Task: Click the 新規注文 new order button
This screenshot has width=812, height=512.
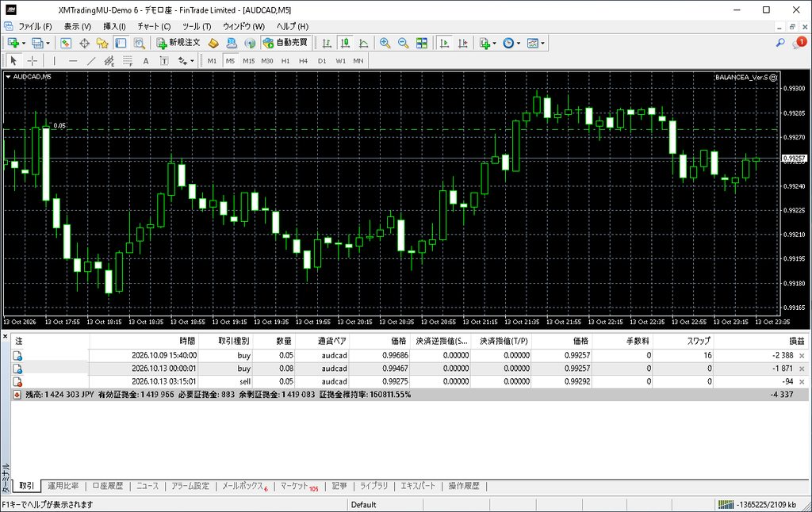Action: click(178, 43)
